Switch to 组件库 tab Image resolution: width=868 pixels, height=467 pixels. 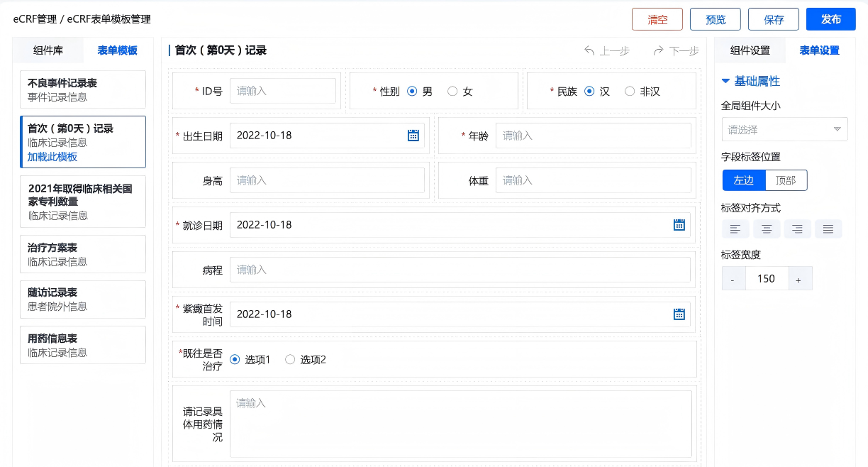[48, 50]
